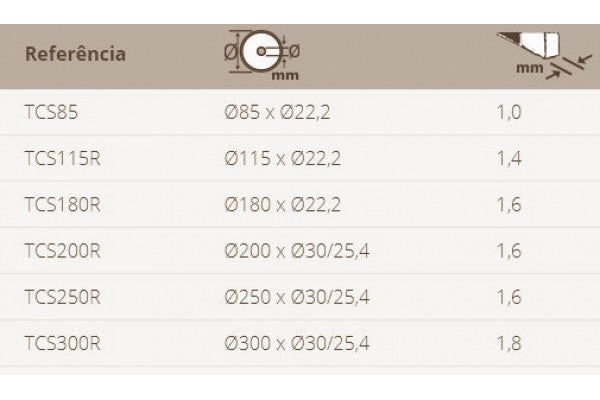Click the Ø300 x Ø30/25,4 dimension cell

point(297,344)
